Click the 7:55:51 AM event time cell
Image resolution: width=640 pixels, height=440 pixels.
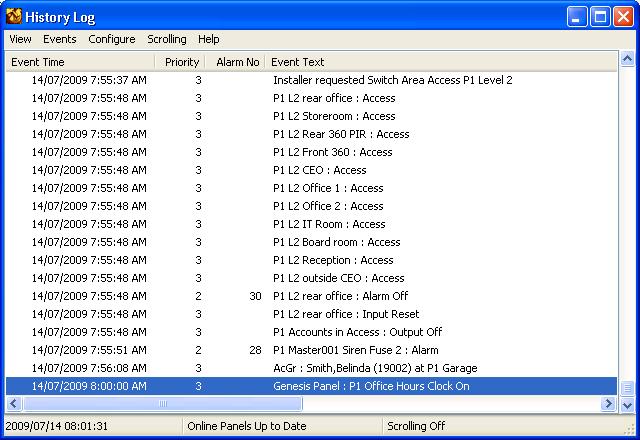[x=89, y=350]
